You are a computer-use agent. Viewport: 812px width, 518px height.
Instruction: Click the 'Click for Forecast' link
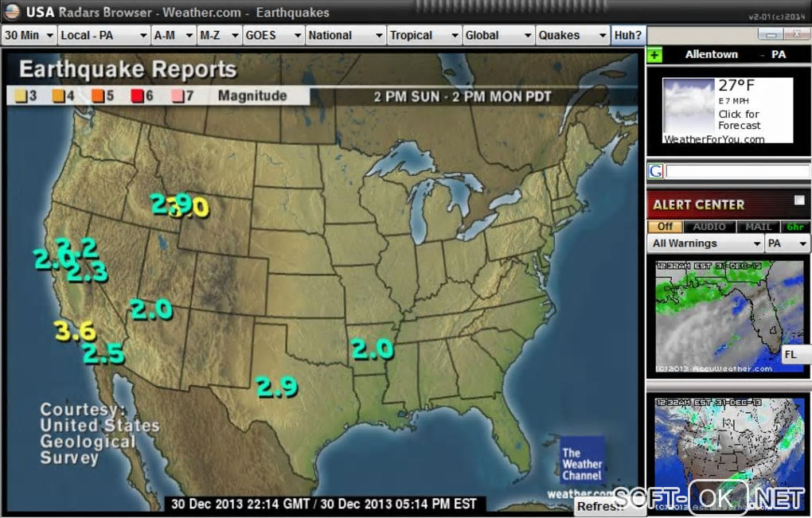pos(739,119)
